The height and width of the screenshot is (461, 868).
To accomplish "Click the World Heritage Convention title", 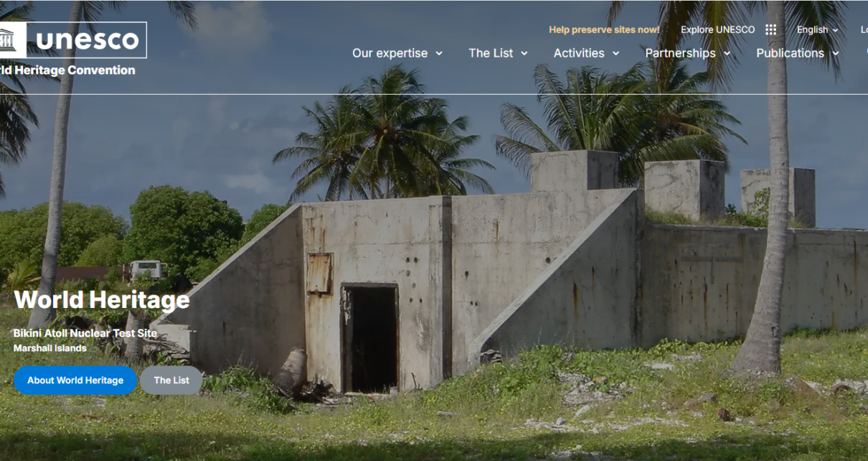I will 67,70.
